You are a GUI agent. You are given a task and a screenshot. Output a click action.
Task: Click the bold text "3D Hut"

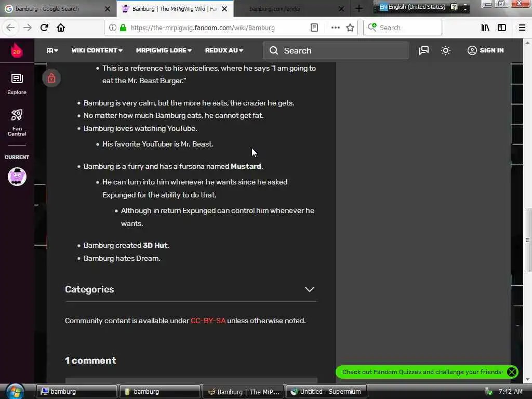pos(155,245)
